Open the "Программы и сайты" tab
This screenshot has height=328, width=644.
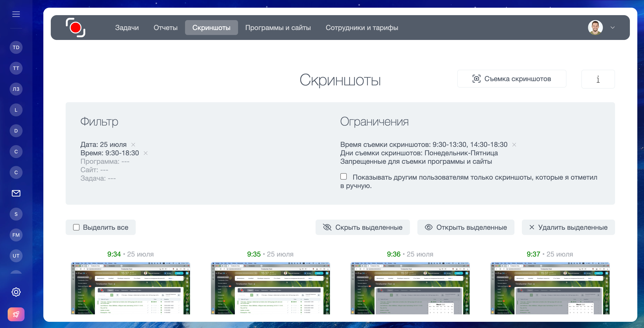[278, 28]
